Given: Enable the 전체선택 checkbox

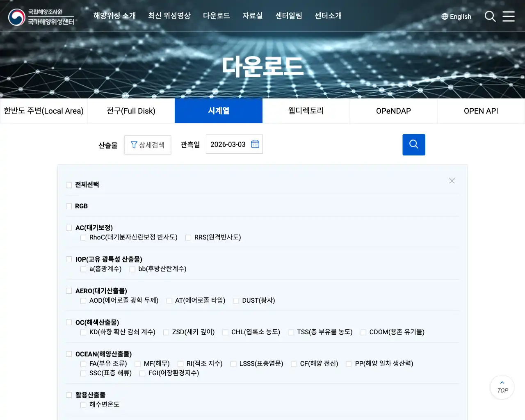Looking at the screenshot, I should point(69,185).
